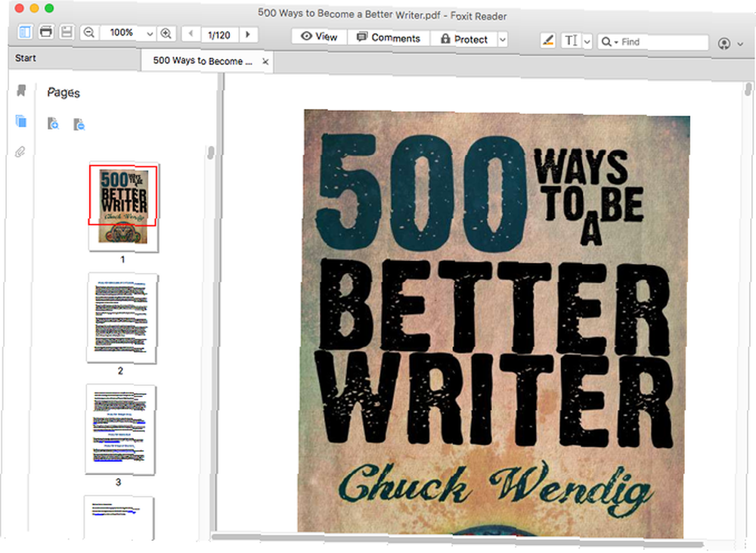Screen dimensions: 756x553
Task: Click the yellow minimize window button
Action: pos(34,8)
